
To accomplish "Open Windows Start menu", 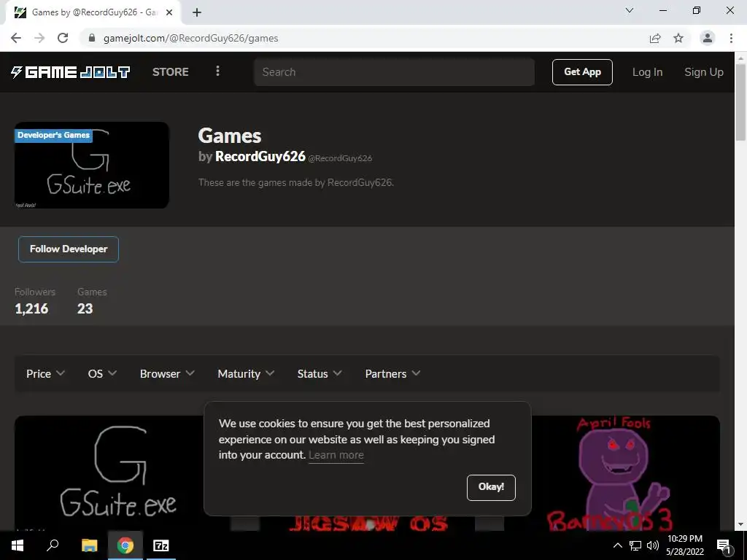I will pos(18,545).
